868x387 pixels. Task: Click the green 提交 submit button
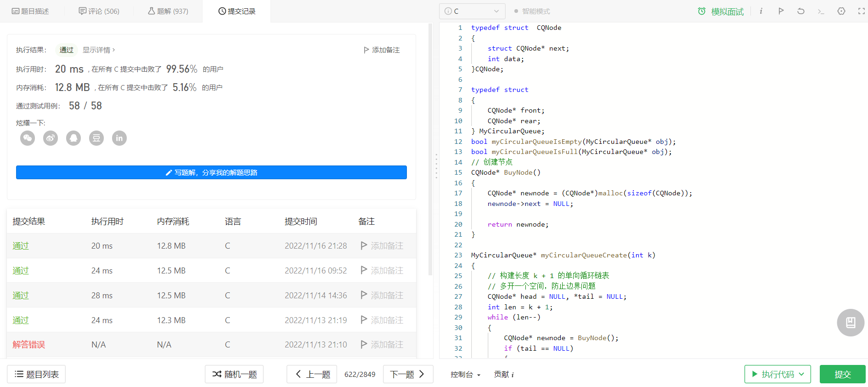pos(842,374)
